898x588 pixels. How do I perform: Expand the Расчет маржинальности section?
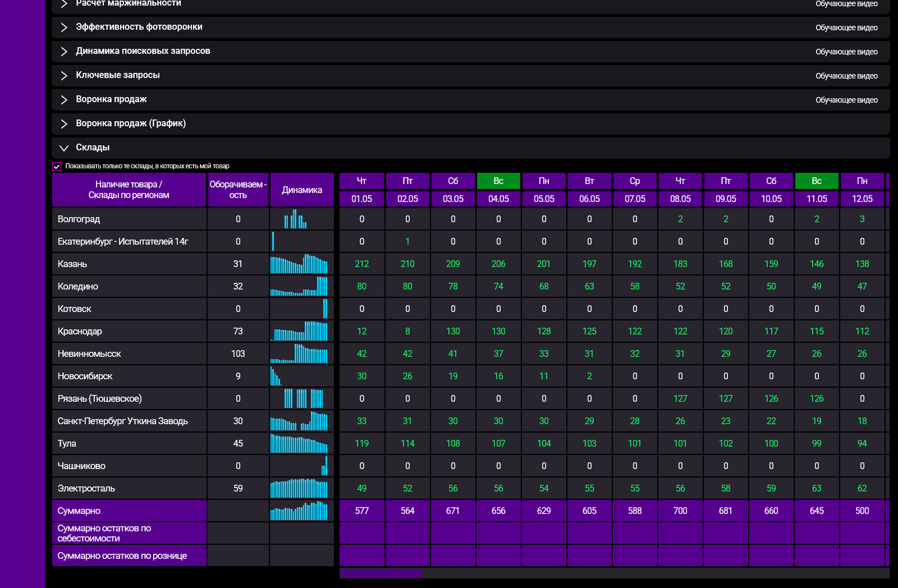pyautogui.click(x=64, y=3)
